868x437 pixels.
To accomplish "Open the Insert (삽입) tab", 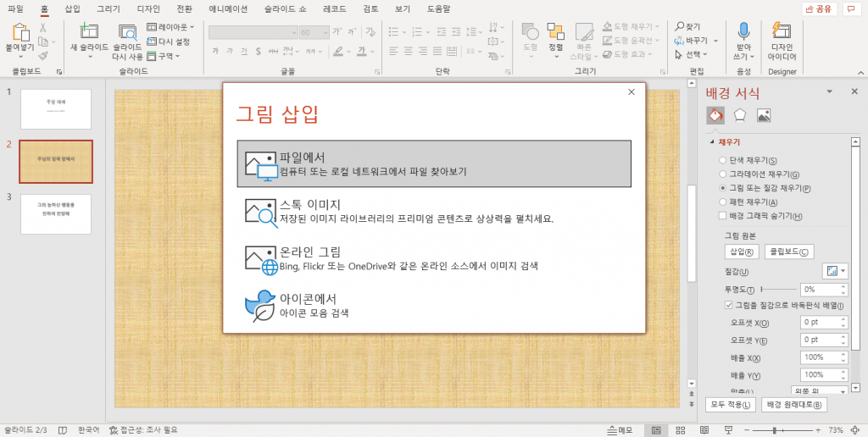I will (73, 8).
